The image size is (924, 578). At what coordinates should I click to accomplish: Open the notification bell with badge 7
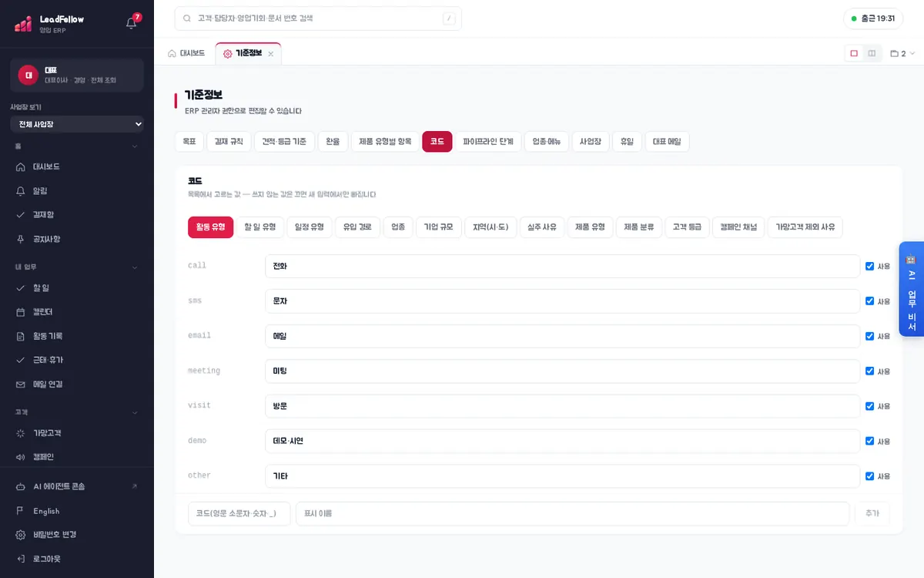tap(132, 22)
